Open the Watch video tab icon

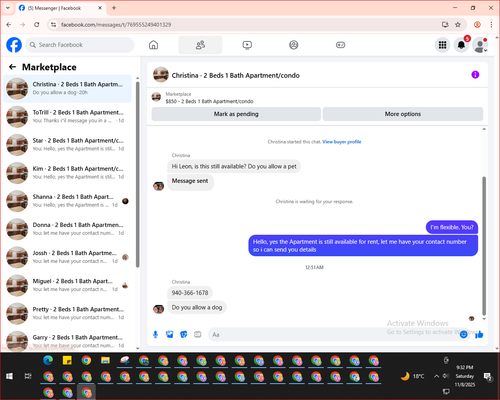pyautogui.click(x=247, y=45)
